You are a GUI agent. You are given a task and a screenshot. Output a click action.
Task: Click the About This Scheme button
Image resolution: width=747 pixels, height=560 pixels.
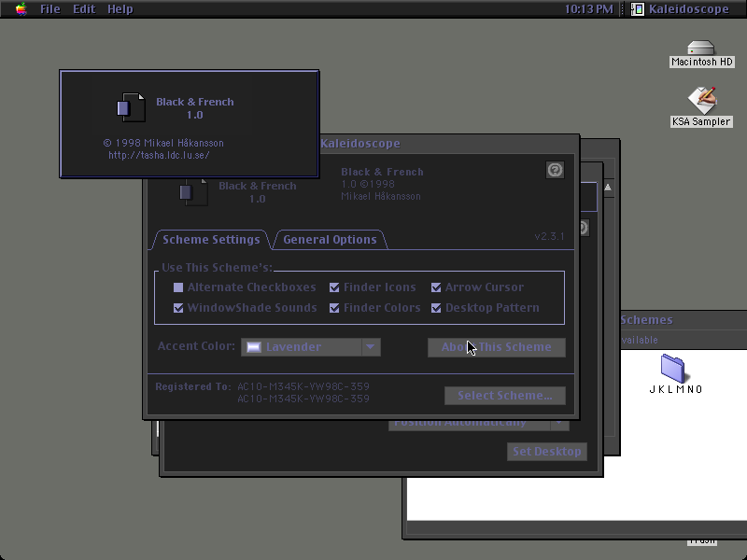pos(497,347)
